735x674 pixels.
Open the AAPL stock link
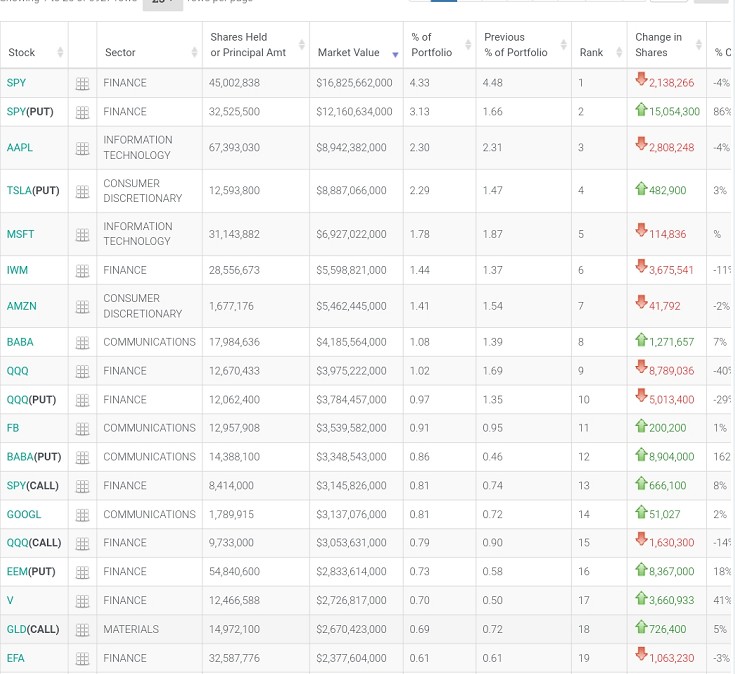pos(20,148)
